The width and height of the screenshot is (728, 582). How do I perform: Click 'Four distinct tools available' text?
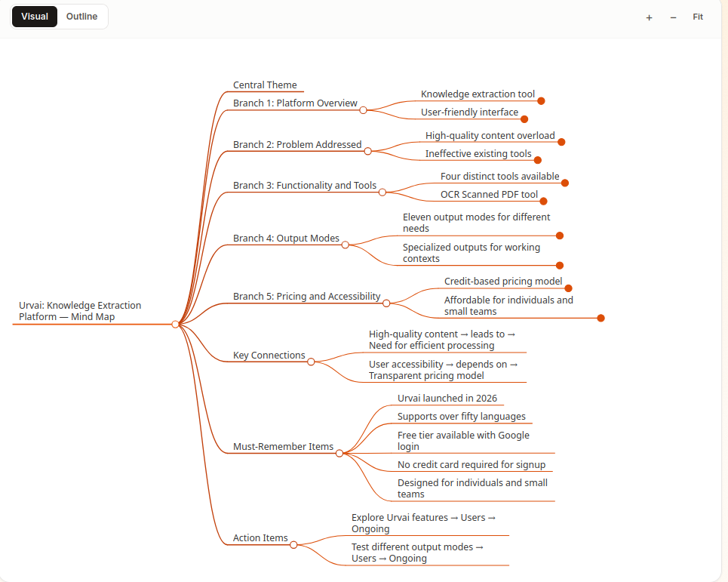[x=499, y=177]
